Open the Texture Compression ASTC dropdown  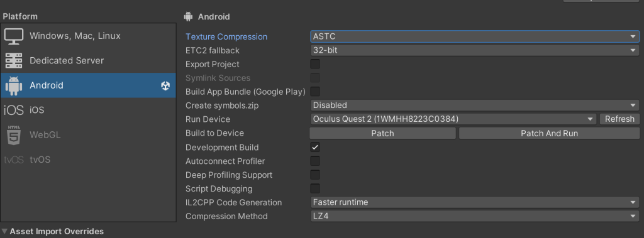(x=474, y=36)
